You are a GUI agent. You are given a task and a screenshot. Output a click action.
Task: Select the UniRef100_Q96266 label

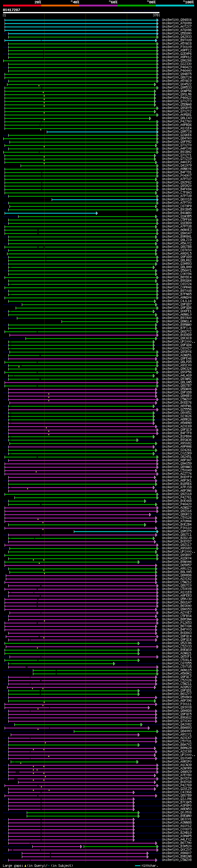(177, 61)
